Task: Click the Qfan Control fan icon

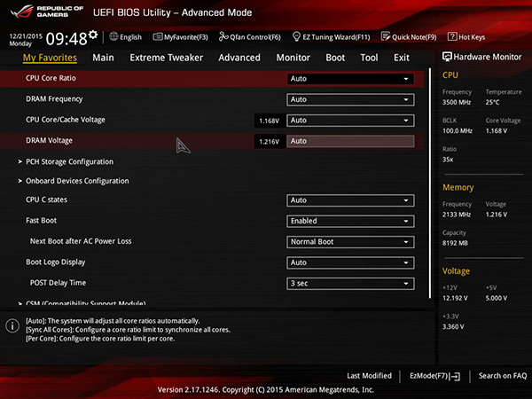Action: click(223, 36)
